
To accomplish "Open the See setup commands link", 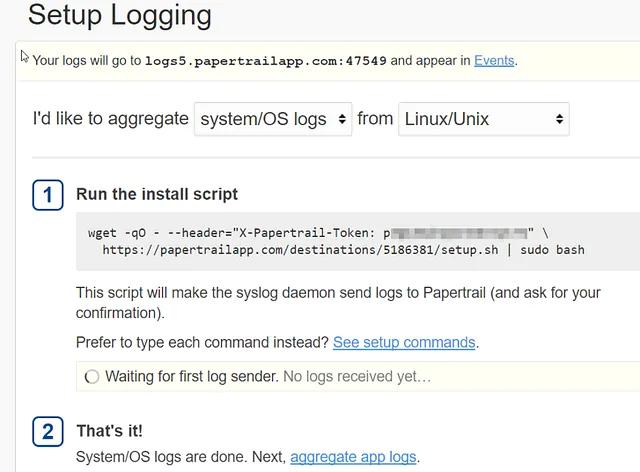I will pyautogui.click(x=404, y=342).
